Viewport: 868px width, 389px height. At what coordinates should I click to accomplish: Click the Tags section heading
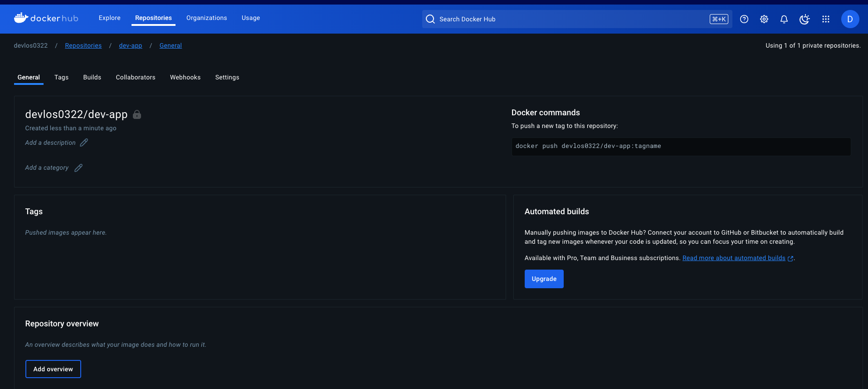[x=34, y=212]
